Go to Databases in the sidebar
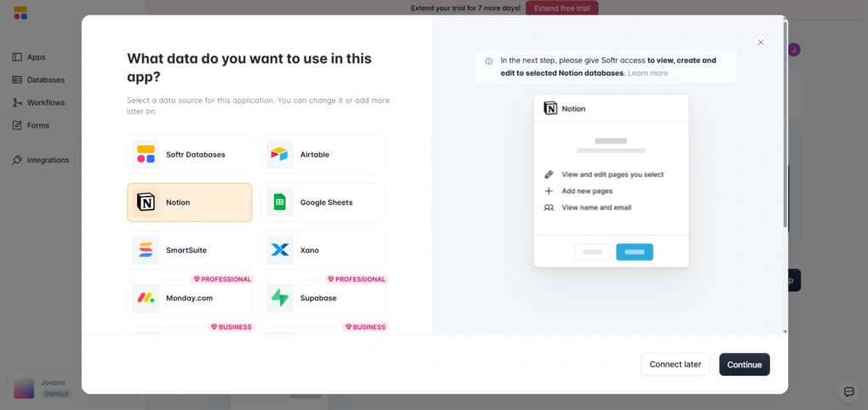868x410 pixels. click(x=45, y=80)
